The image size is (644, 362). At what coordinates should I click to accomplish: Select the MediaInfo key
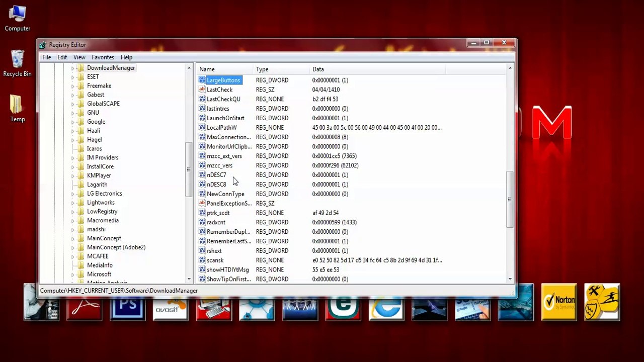pos(100,265)
